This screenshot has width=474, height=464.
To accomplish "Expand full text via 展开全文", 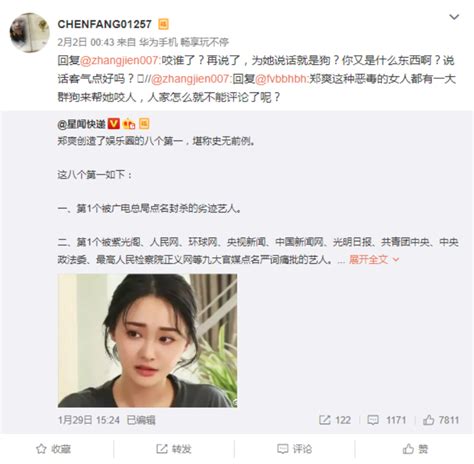I will [x=374, y=259].
